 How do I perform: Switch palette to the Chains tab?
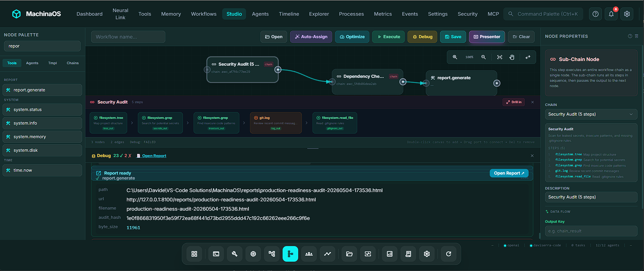point(73,63)
